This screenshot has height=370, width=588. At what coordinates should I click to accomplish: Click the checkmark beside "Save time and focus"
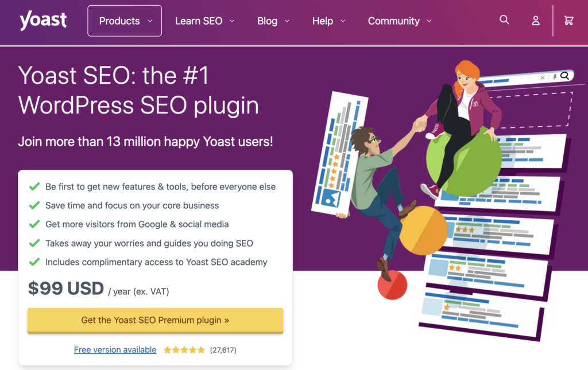(x=34, y=205)
